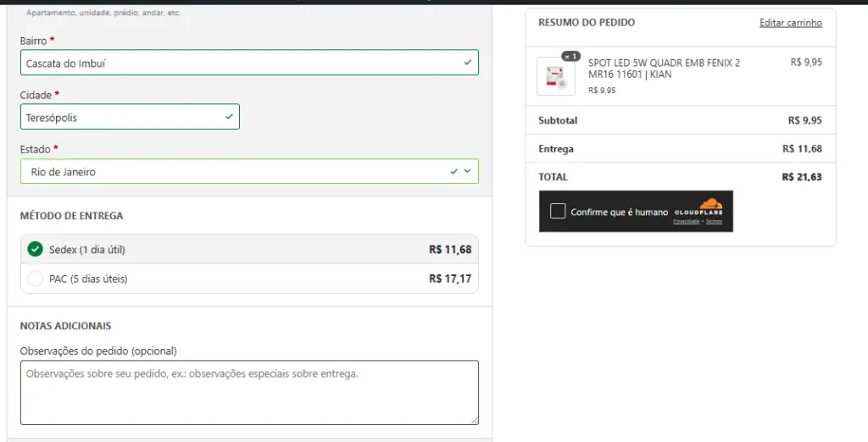Open the Editar carrinho link

(790, 23)
